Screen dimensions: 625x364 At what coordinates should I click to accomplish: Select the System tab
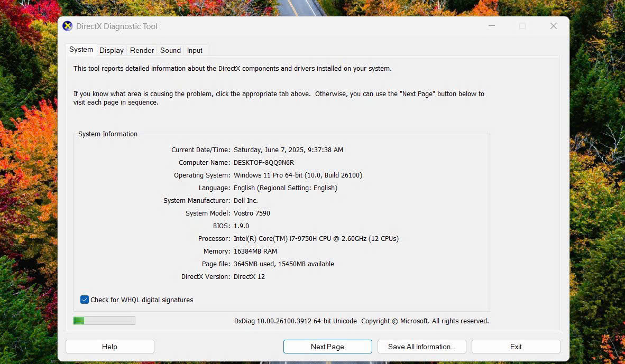[x=81, y=49]
